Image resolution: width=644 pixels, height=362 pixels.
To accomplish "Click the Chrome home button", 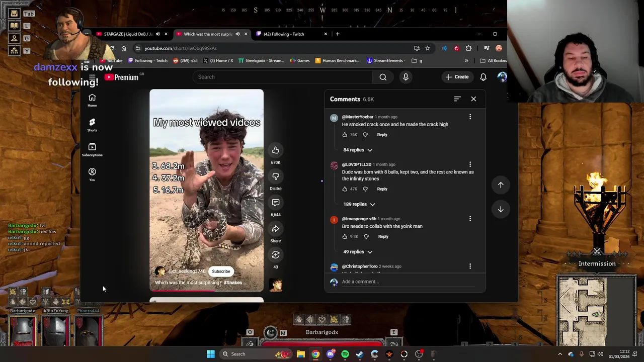I will pos(123,48).
